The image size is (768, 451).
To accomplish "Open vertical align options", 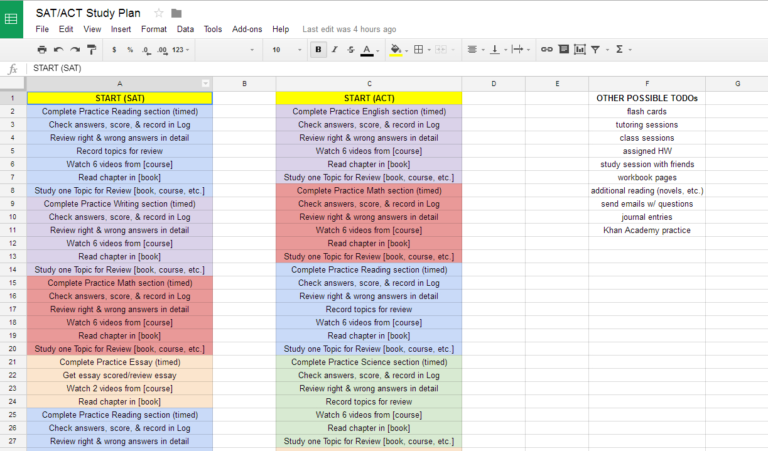I will [495, 49].
